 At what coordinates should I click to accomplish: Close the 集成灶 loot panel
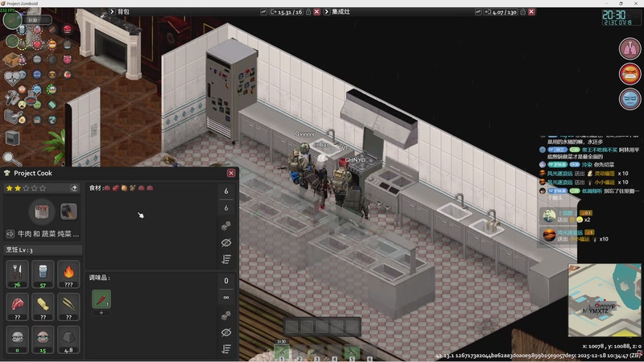(531, 12)
